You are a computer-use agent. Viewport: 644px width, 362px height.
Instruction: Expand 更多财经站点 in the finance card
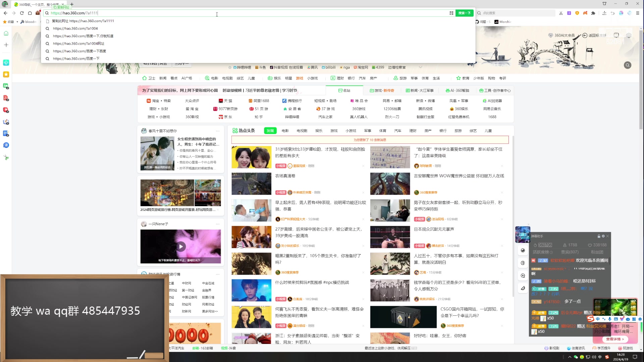click(x=210, y=311)
